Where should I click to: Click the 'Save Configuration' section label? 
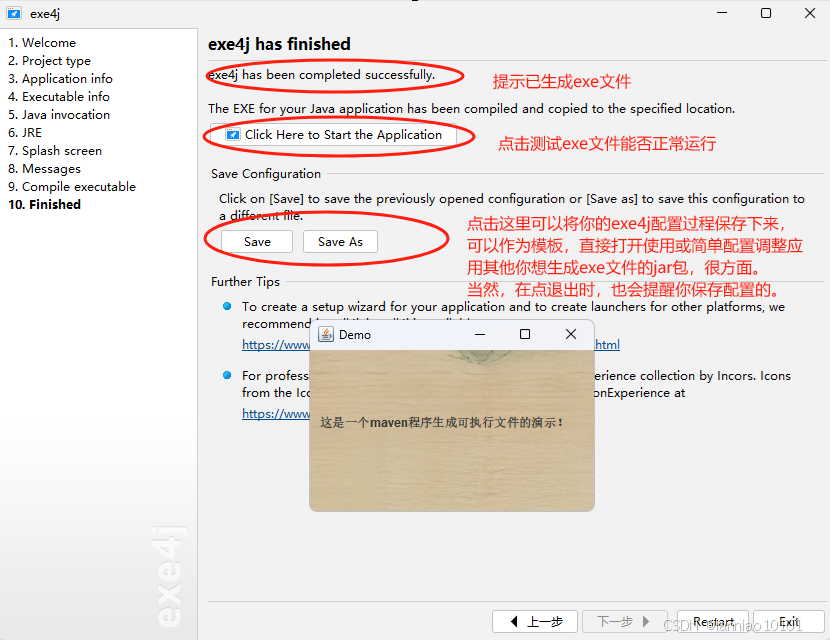coord(266,174)
